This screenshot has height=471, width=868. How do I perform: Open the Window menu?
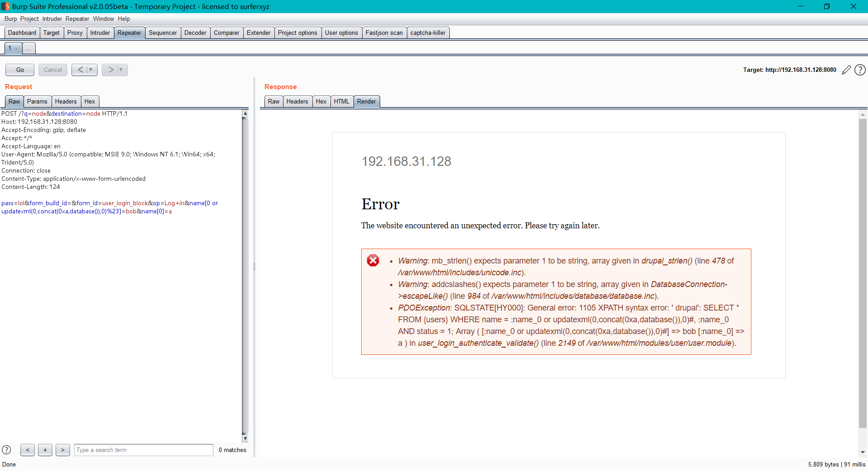[x=104, y=19]
